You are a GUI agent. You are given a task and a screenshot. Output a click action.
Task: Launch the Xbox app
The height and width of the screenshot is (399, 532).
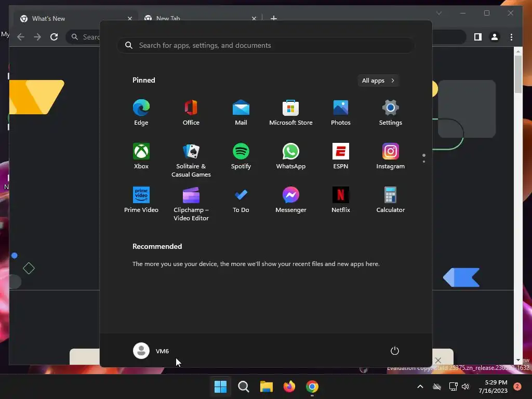(x=141, y=156)
